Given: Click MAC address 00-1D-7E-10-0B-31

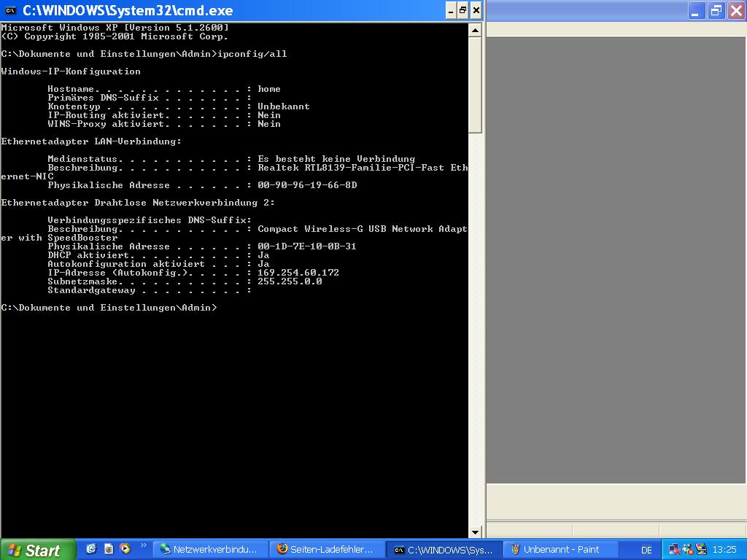Looking at the screenshot, I should [x=307, y=246].
